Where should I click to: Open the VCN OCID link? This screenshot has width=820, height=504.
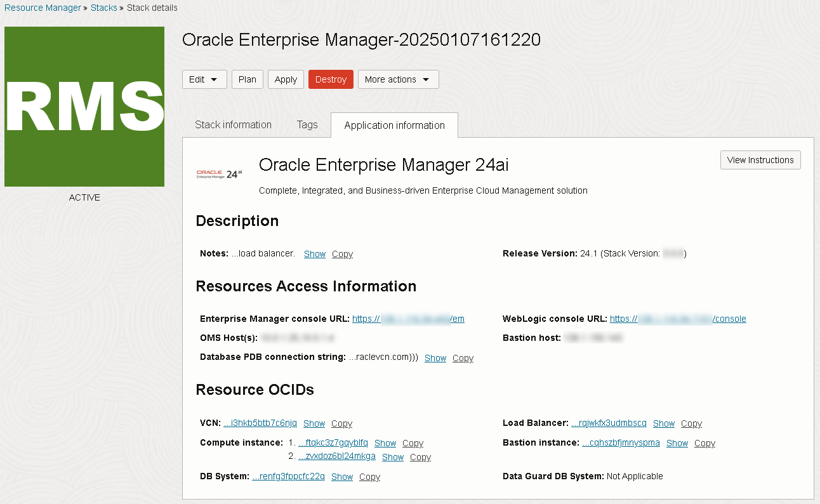260,423
